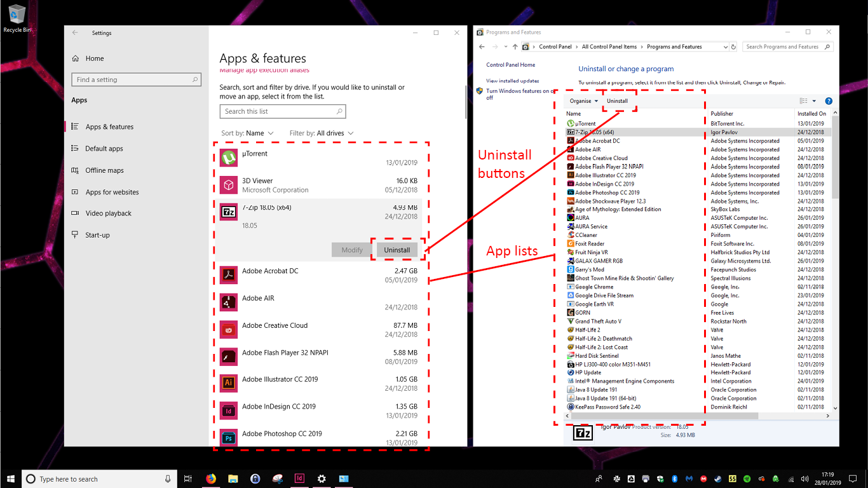868x488 pixels.
Task: Open the Filter by All drives dropdown
Action: click(x=323, y=133)
